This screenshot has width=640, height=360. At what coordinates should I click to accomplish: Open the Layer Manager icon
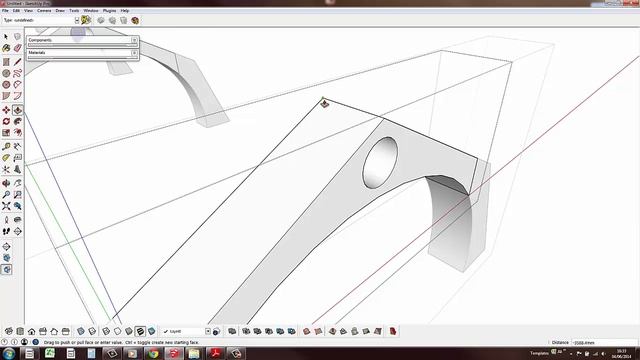[x=216, y=331]
